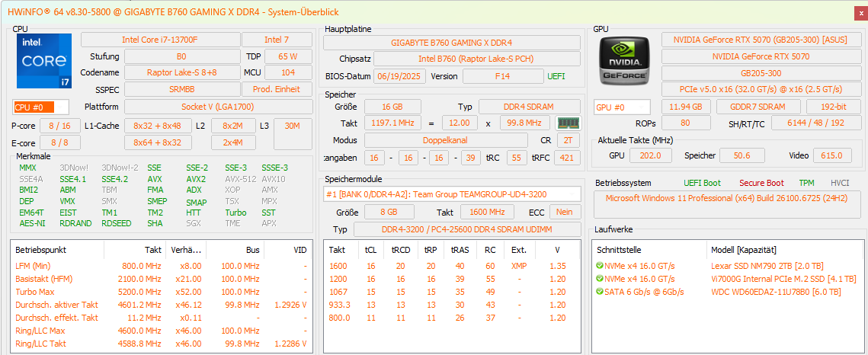Screen dimensions: 868x355
Task: Click green status icon for Lexar SSD NM790
Action: click(x=600, y=266)
